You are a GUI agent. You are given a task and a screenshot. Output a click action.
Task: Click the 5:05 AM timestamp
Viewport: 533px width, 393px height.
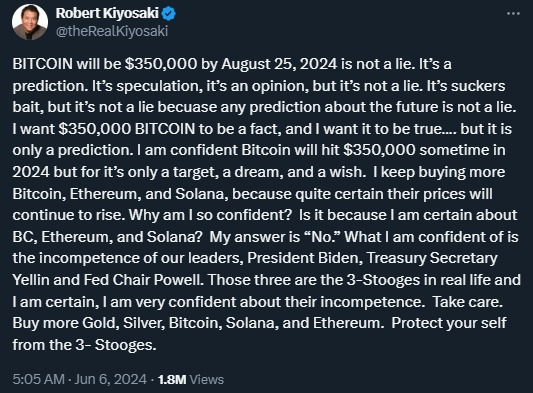(x=38, y=379)
